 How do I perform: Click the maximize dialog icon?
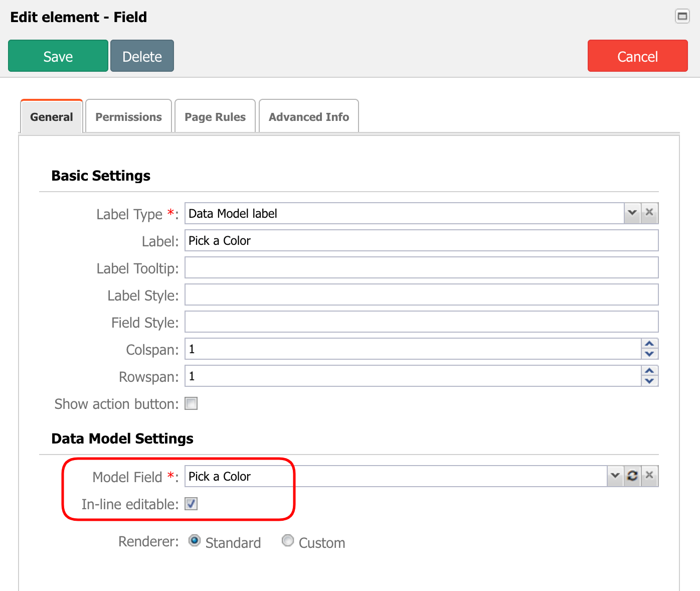pos(682,17)
